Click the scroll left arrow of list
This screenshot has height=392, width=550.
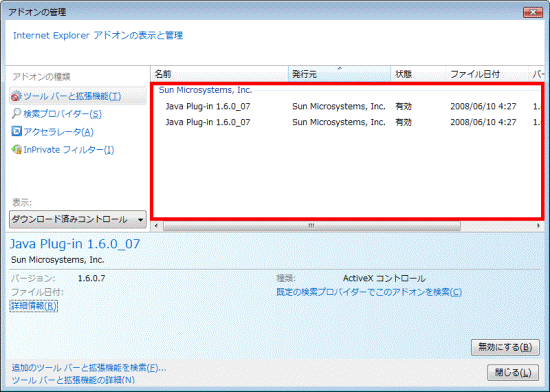156,226
